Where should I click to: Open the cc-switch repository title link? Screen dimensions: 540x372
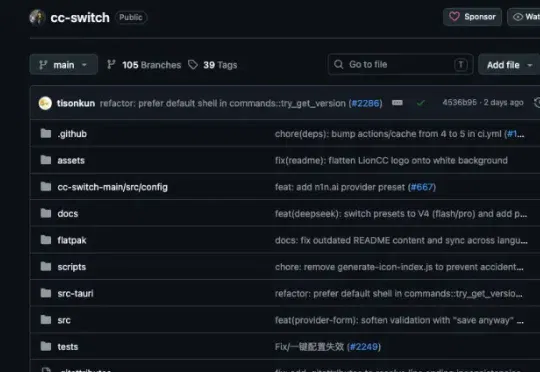click(80, 18)
